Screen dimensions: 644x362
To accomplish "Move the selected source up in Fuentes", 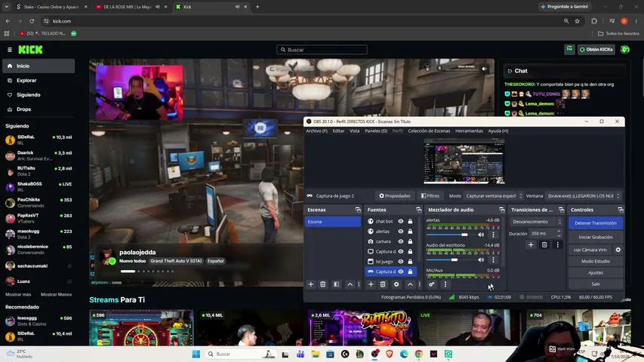I will point(410,284).
